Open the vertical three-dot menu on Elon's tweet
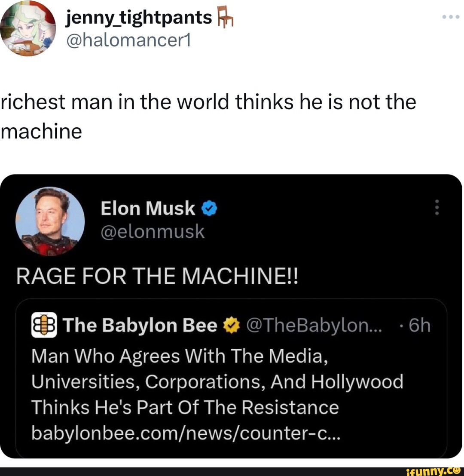This screenshot has height=476, width=464. coord(437,208)
